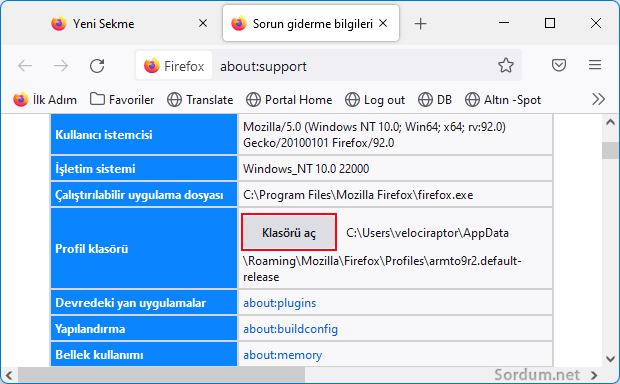Open the Translate bookmark

[x=200, y=100]
